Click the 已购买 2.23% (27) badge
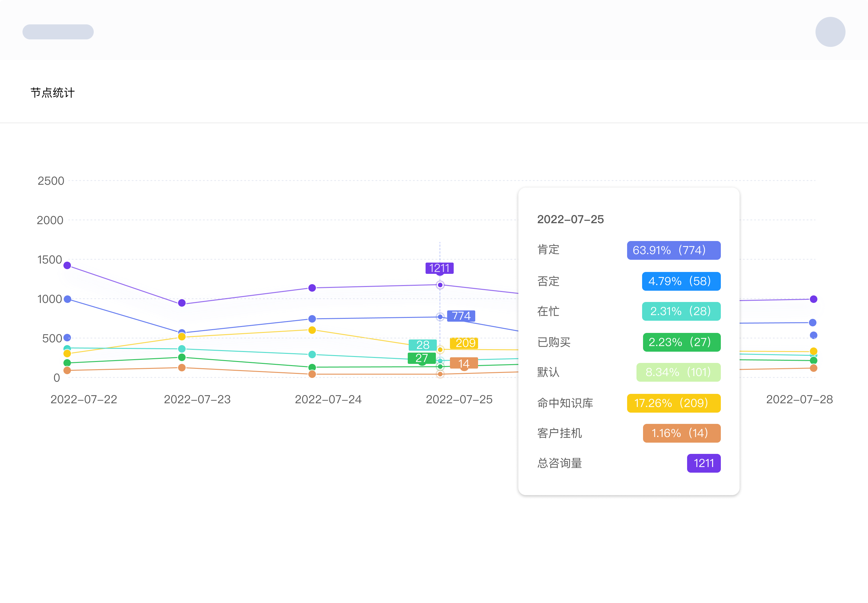 tap(681, 342)
